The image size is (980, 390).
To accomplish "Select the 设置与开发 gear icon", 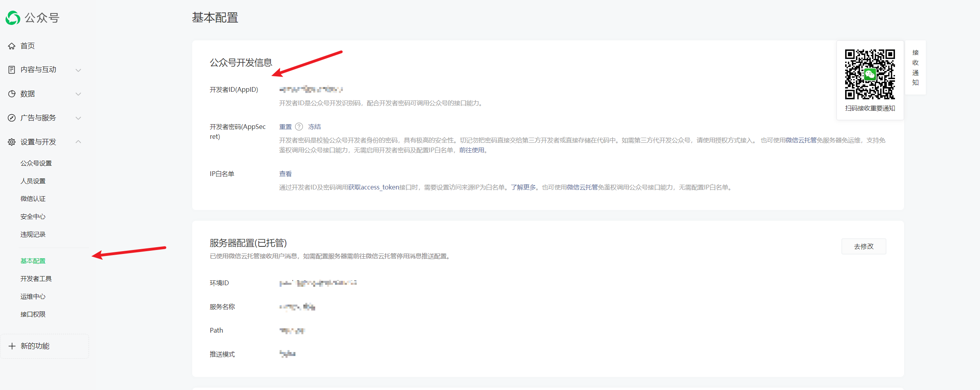I will [12, 142].
